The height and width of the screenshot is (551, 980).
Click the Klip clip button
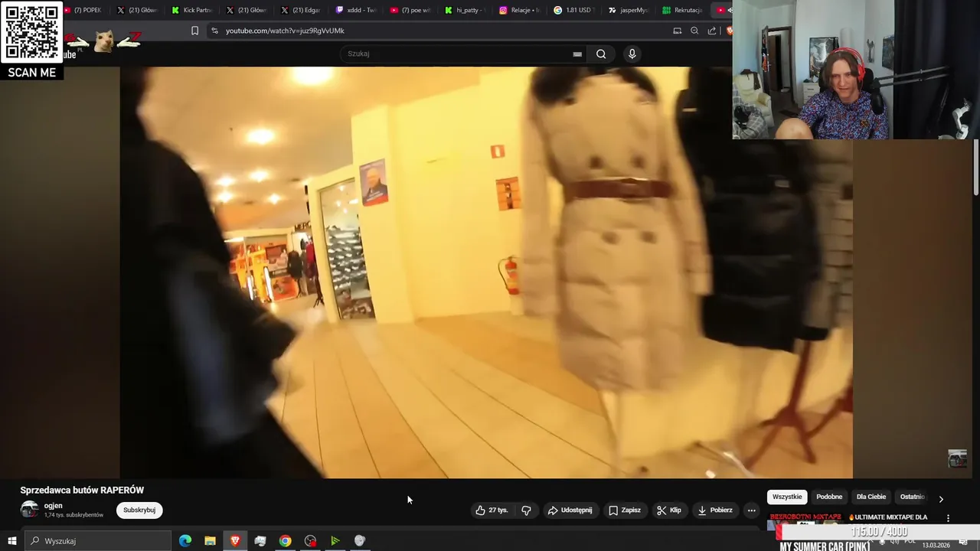(x=669, y=510)
